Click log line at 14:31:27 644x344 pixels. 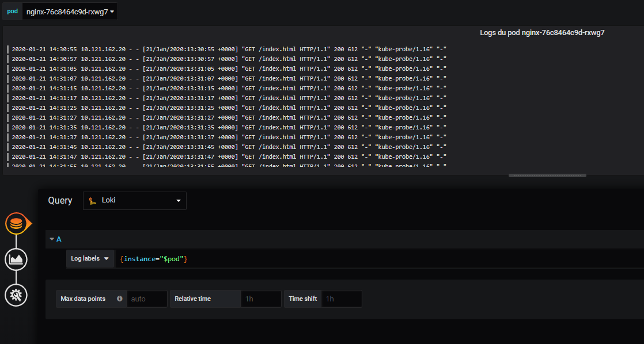(x=229, y=118)
